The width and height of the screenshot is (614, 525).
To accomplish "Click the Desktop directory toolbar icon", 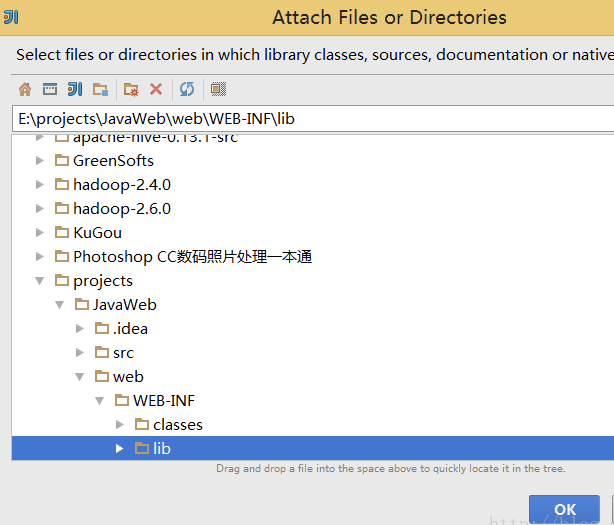I will (50, 89).
